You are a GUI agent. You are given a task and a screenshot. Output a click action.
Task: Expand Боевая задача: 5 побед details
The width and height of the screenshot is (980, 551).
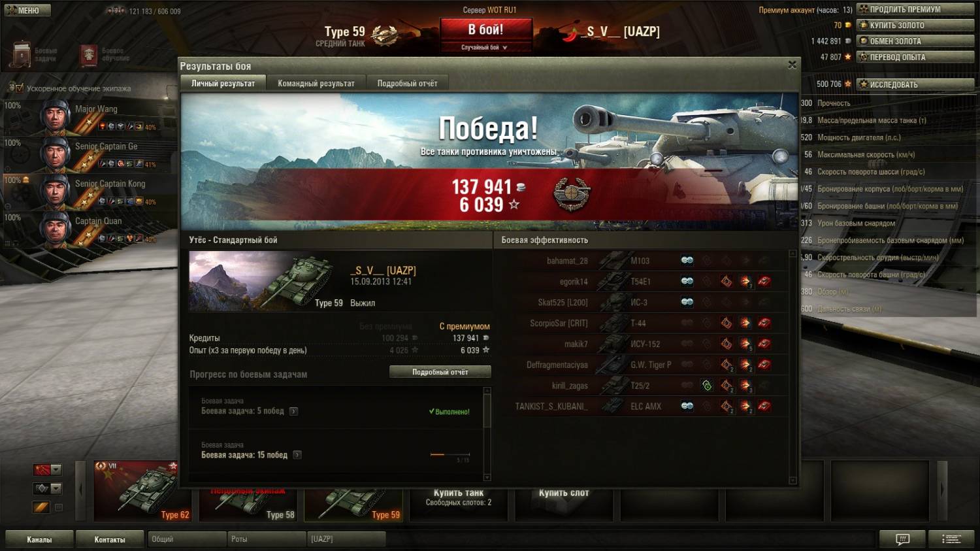pos(294,411)
